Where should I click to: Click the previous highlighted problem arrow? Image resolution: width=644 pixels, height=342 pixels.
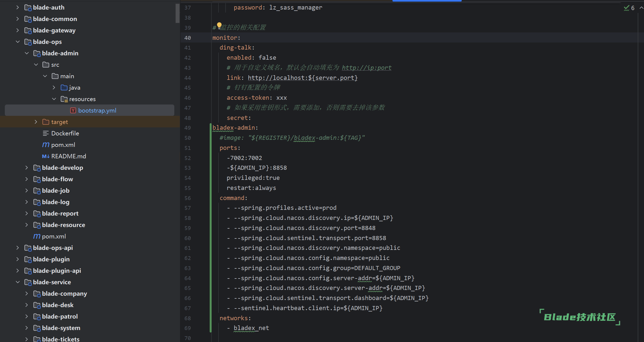641,8
